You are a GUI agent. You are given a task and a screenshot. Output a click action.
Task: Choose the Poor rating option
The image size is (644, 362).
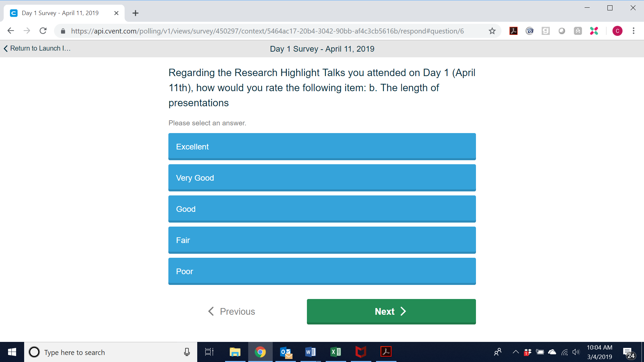322,271
